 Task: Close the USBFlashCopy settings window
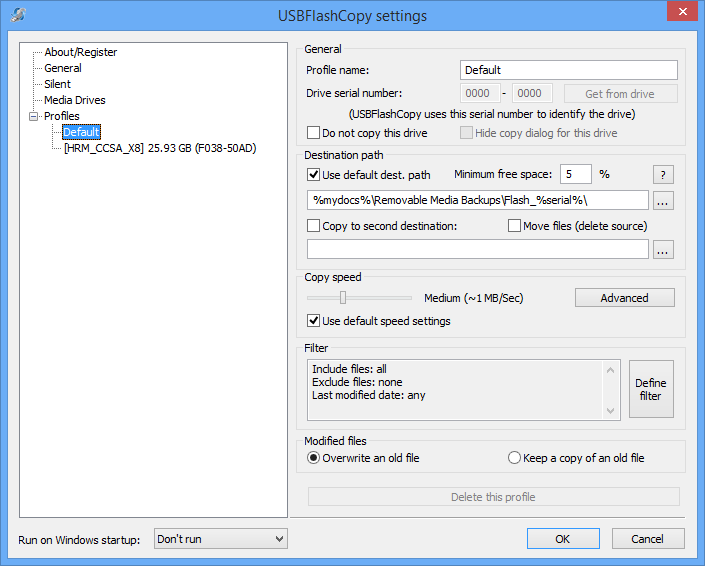point(682,11)
